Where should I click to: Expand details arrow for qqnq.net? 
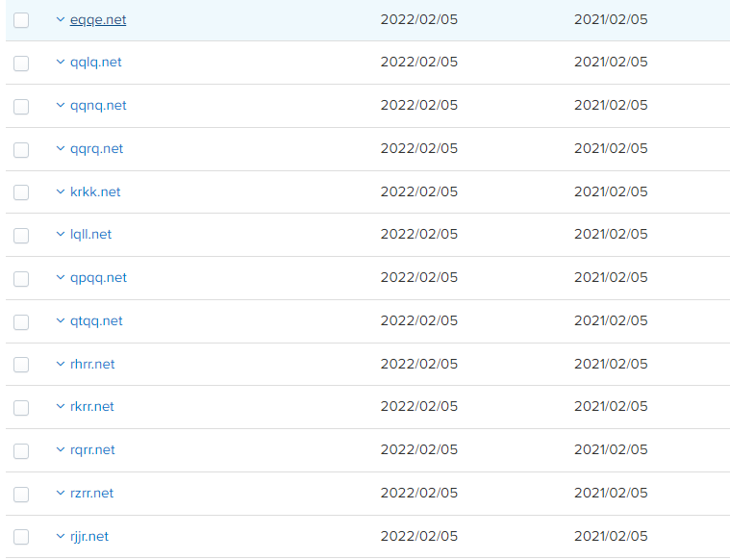tap(60, 105)
